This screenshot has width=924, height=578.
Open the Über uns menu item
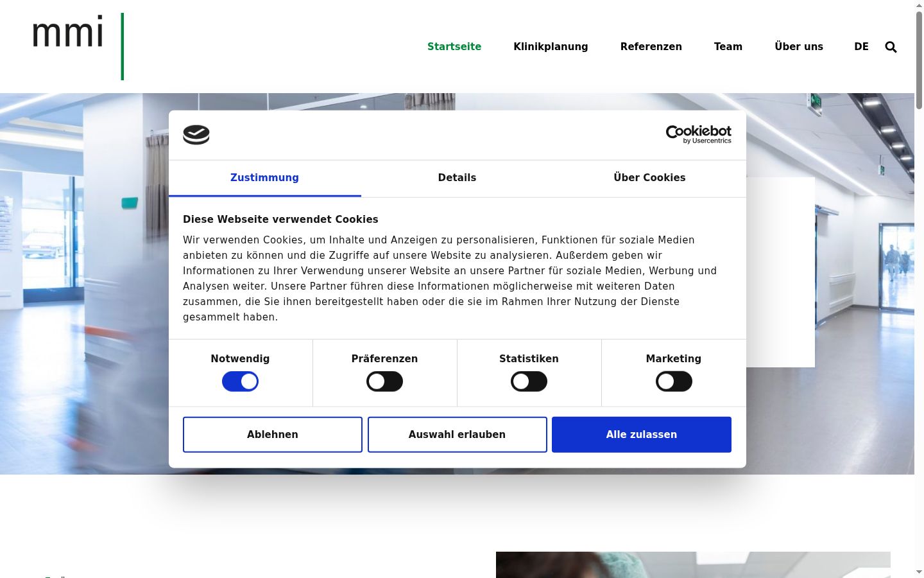click(798, 47)
